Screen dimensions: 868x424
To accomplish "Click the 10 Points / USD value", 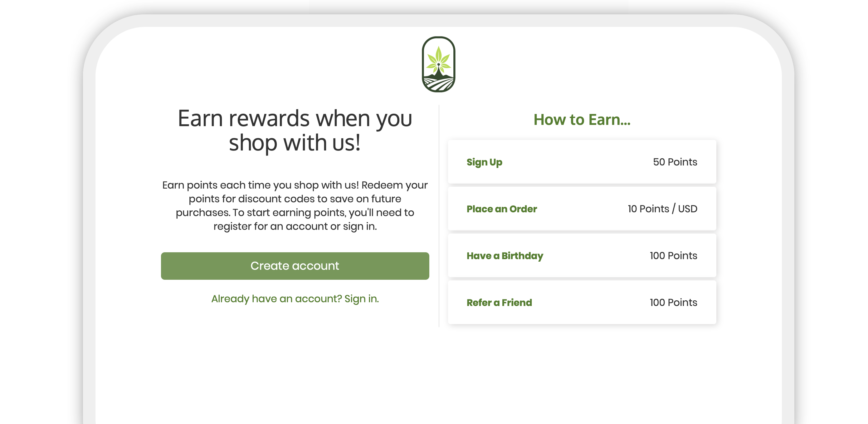I will coord(662,209).
